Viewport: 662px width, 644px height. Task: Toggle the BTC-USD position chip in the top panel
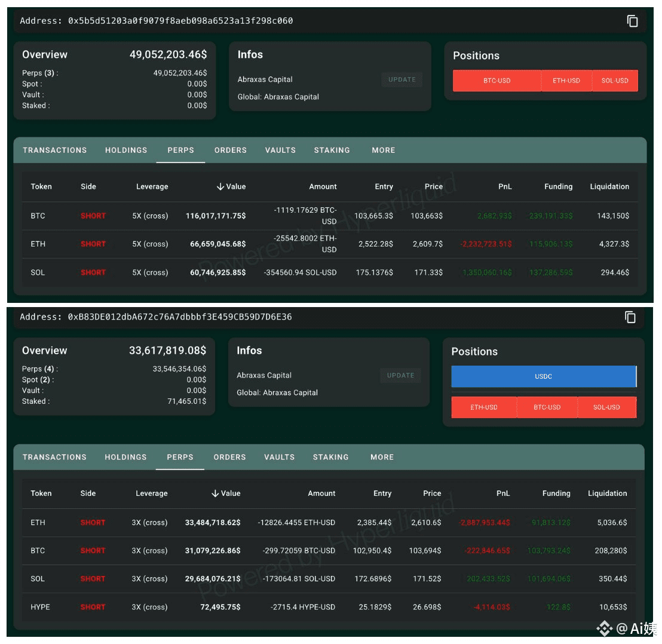coord(498,81)
